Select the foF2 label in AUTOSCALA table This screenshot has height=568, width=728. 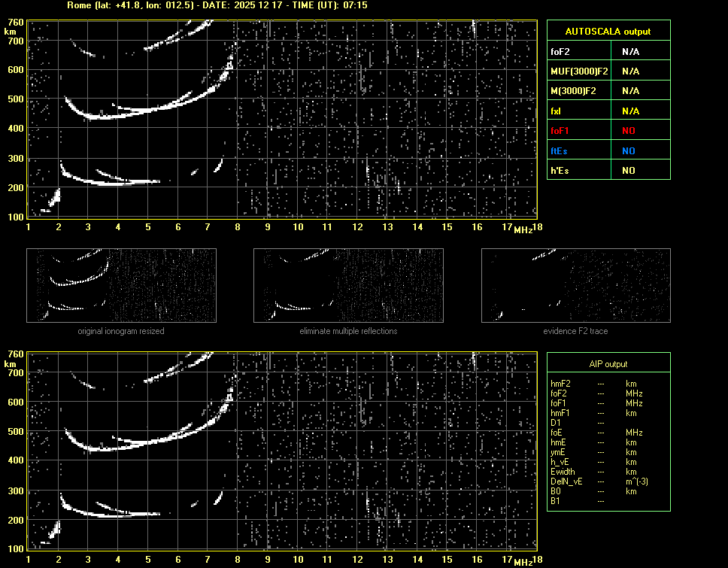point(560,51)
